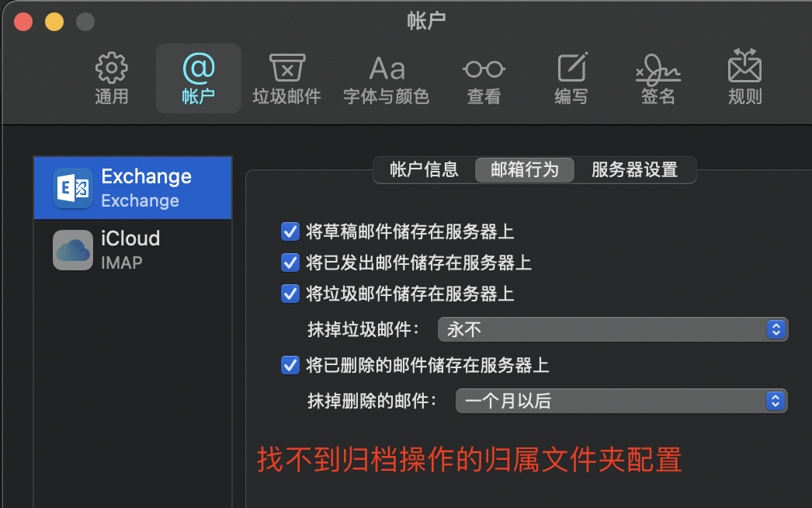Open the 垃圾邮件 junk mail icon

tap(286, 78)
